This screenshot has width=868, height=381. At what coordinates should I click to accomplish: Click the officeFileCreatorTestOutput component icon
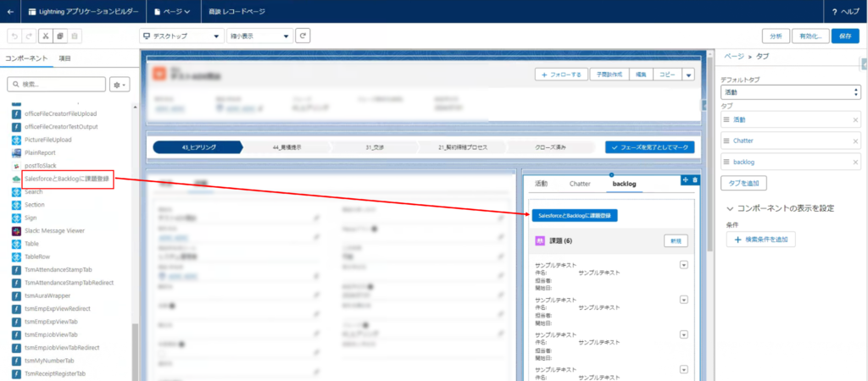(x=17, y=127)
